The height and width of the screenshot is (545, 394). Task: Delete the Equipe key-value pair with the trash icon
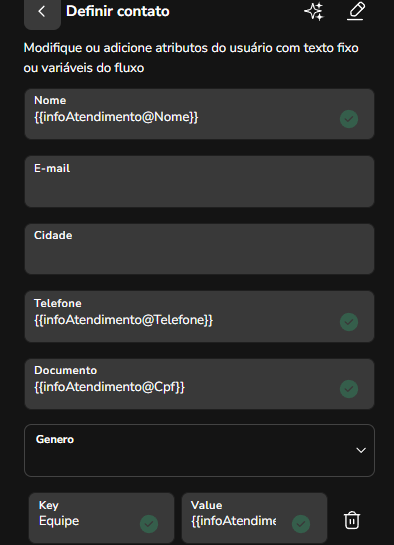tap(352, 520)
